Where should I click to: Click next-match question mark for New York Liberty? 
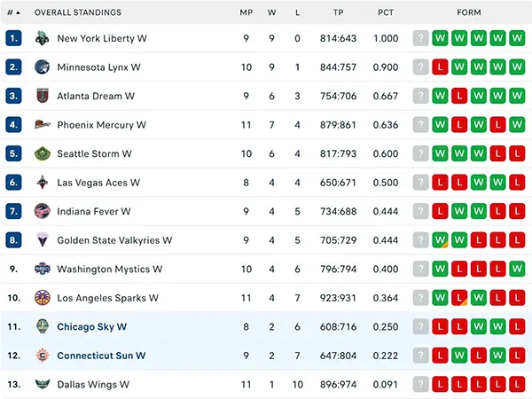pos(420,38)
